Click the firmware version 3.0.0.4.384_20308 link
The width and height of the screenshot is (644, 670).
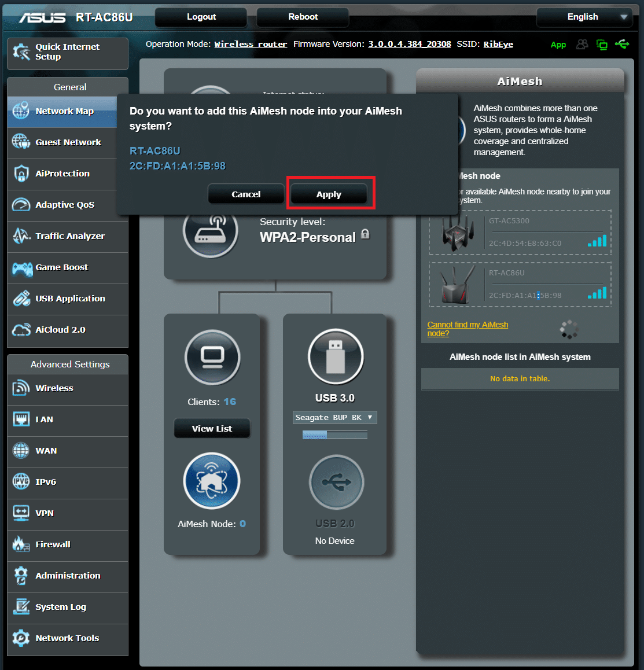pos(410,44)
